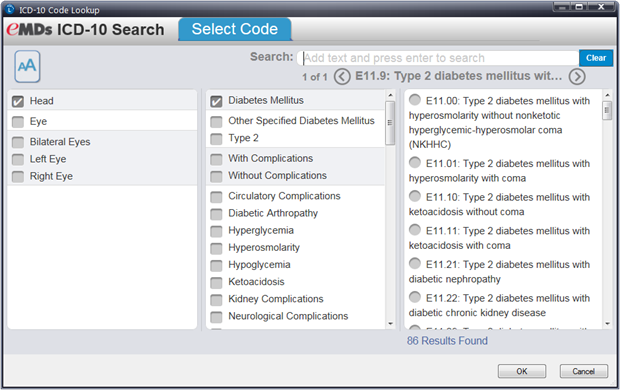Screen dimensions: 620x390
Task: Select the Type 2 checkbox
Action: (216, 139)
